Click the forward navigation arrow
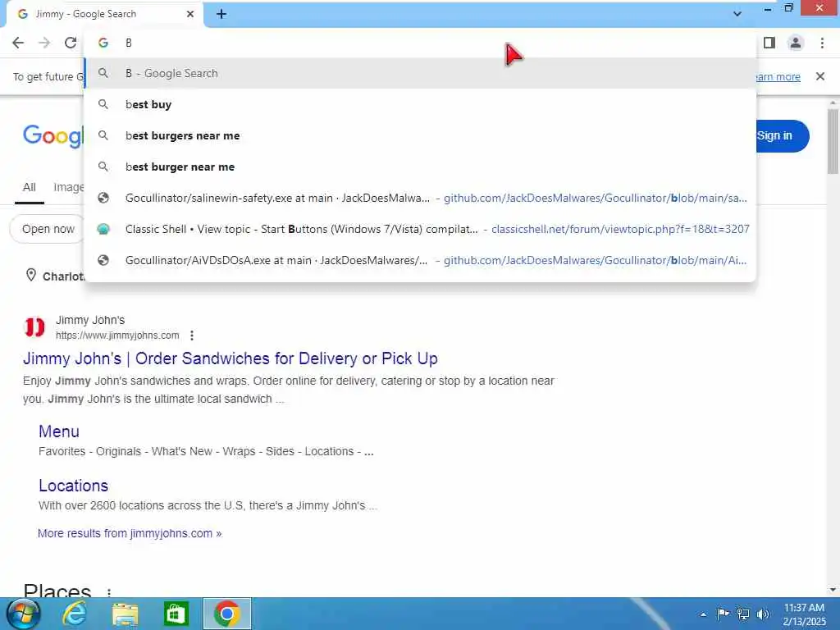This screenshot has width=840, height=630. tap(44, 43)
